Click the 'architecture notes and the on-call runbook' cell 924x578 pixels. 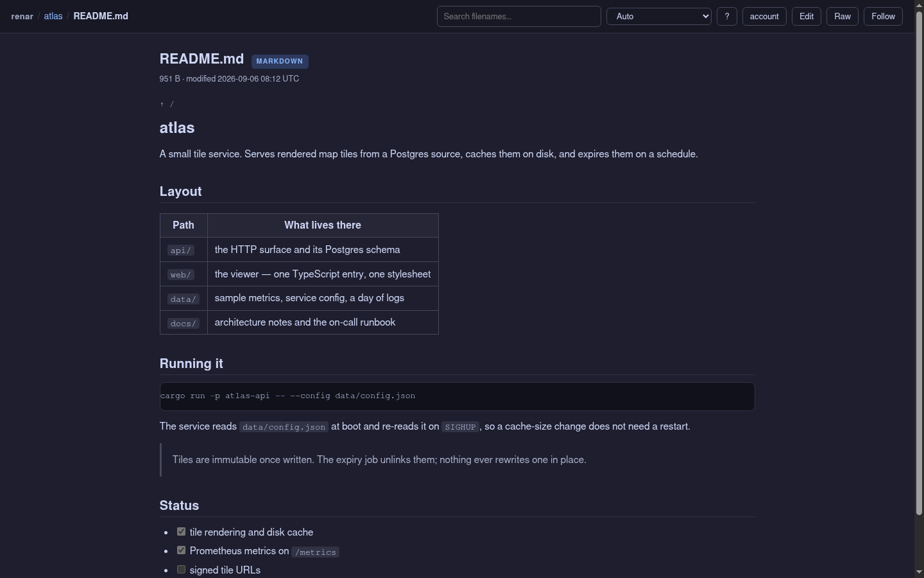[x=323, y=322]
